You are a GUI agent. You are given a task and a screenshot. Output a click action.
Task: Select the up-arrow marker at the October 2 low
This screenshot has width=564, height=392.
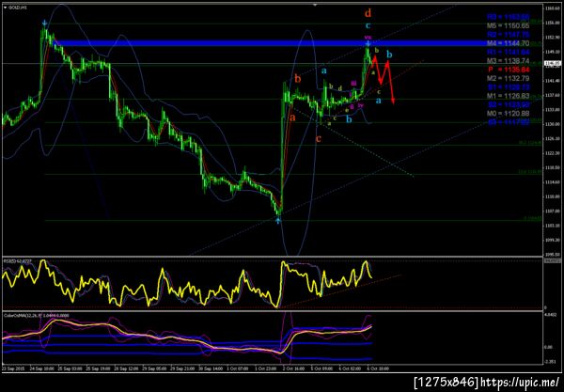(x=278, y=220)
